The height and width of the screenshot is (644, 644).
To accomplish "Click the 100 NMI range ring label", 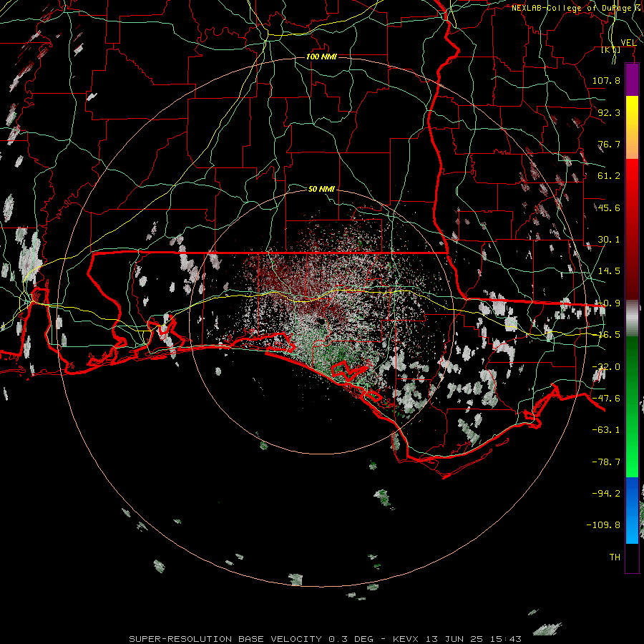I will pos(321,57).
